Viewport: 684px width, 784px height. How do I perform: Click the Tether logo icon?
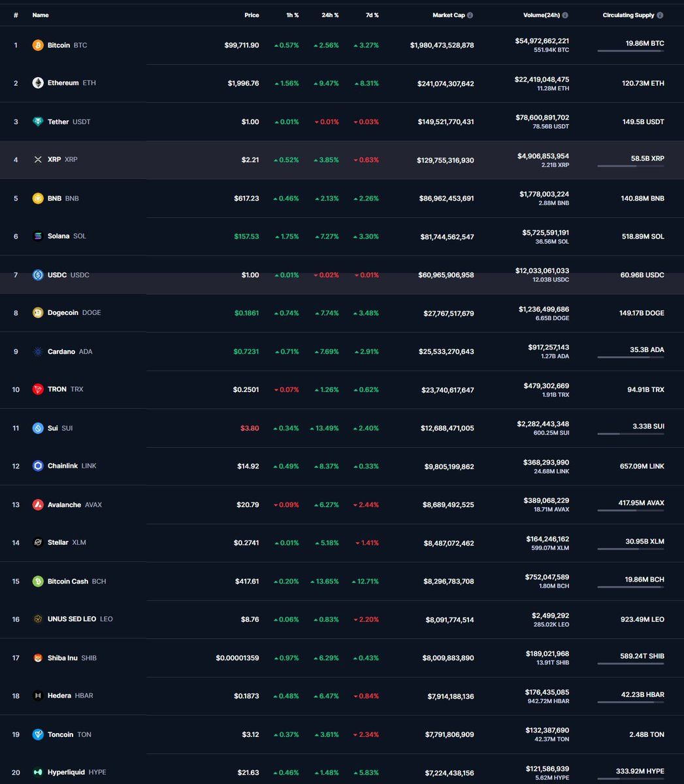pos(38,122)
